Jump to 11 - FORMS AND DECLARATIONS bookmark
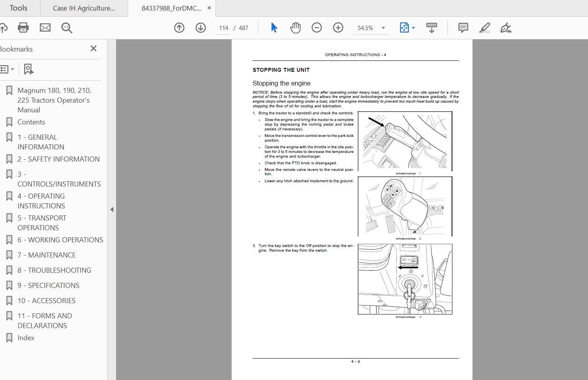Screen dimensions: 588x380 click(x=45, y=321)
